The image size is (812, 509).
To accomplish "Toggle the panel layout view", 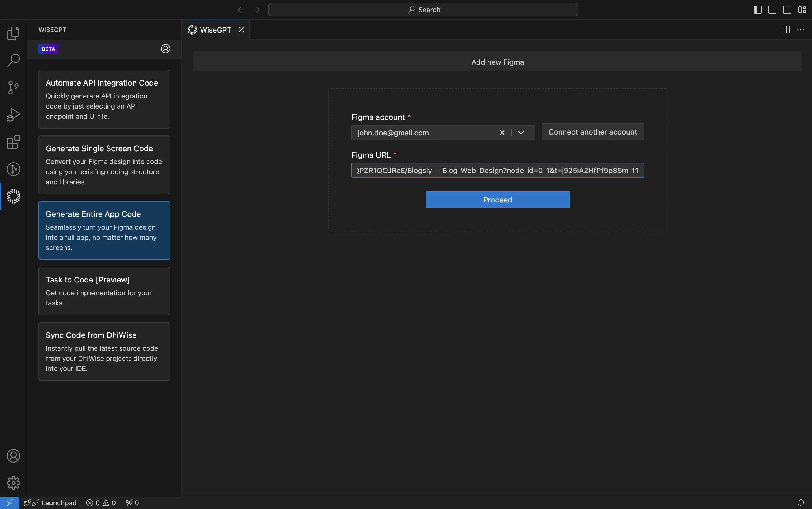I will tap(772, 9).
